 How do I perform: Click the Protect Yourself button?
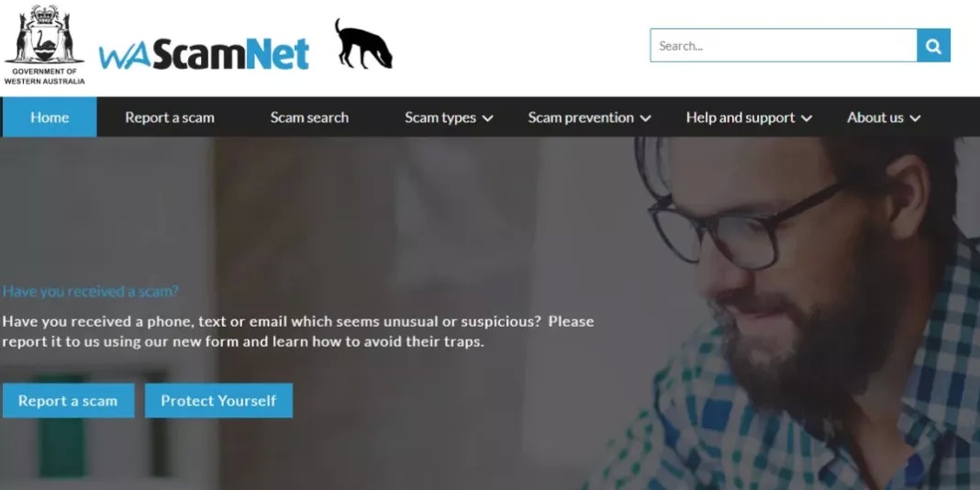(x=218, y=401)
